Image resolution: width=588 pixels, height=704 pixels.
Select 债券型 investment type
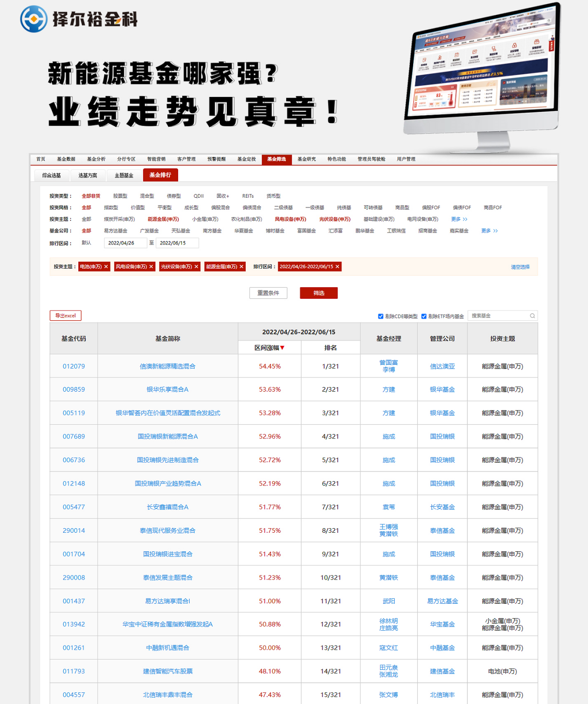[174, 196]
